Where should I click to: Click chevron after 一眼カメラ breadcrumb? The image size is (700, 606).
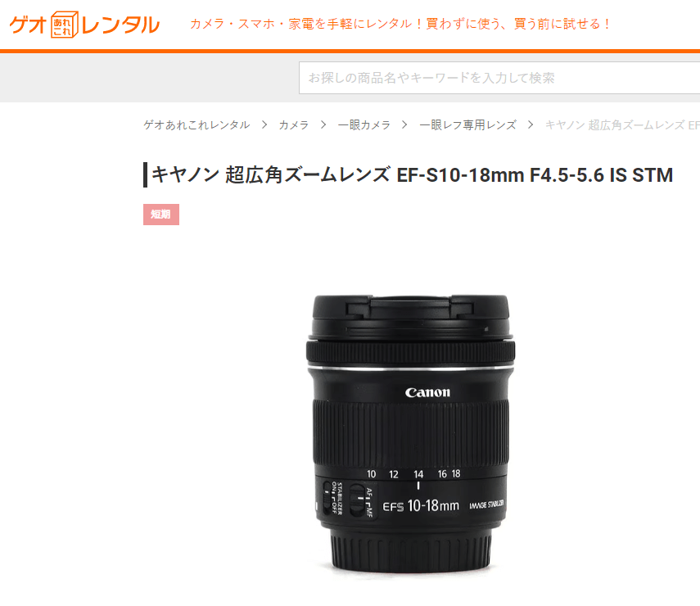coord(404,125)
